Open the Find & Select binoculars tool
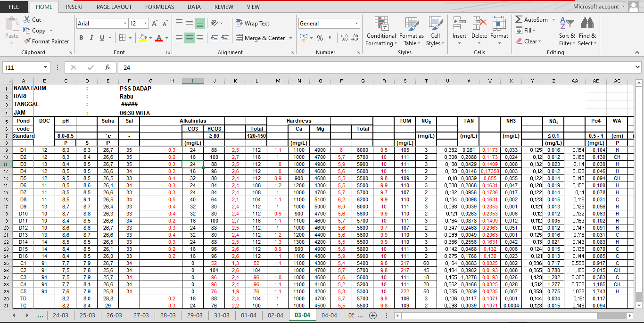This screenshot has height=323, width=644. click(587, 32)
